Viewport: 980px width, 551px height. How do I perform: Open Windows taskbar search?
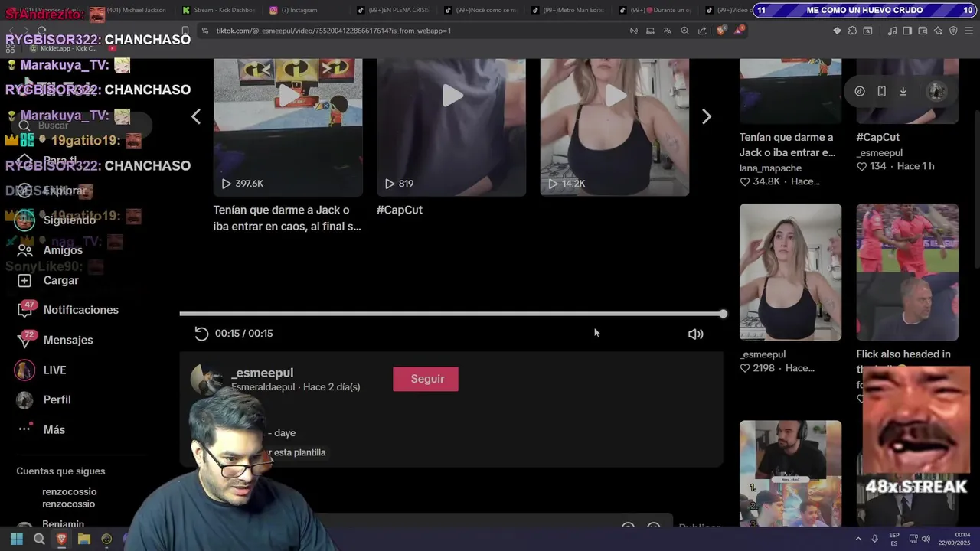(x=39, y=539)
